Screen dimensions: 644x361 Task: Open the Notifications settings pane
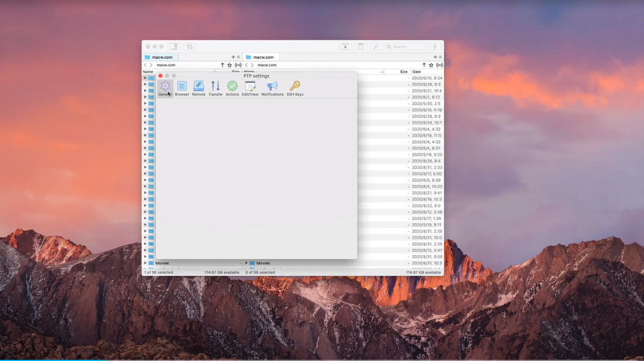click(272, 87)
